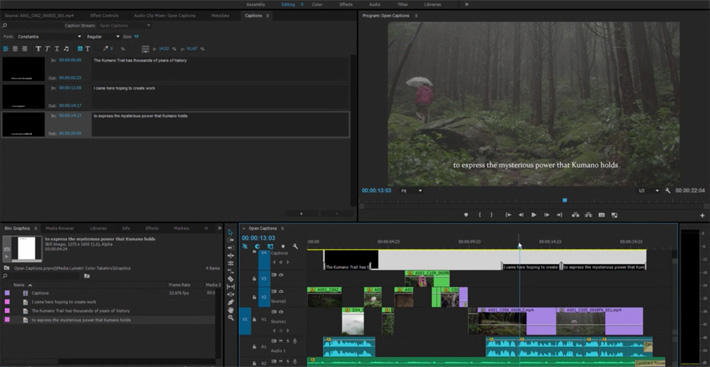Click the caption text eyedropper icon
Screen dimensions: 710x367
pyautogui.click(x=106, y=48)
